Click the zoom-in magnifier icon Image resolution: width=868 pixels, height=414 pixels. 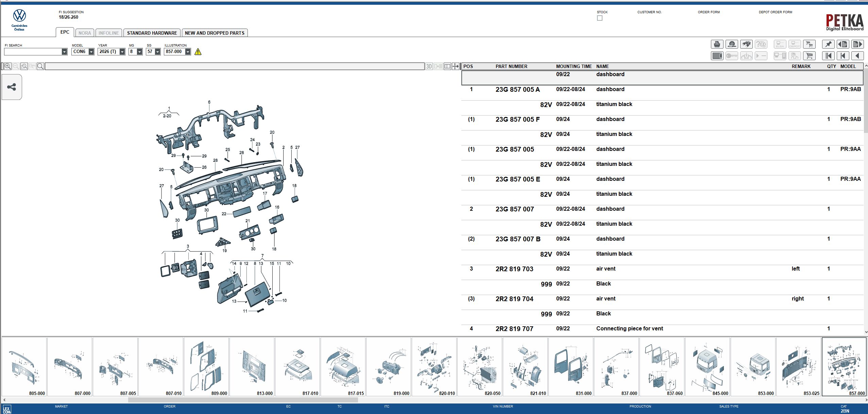click(8, 66)
